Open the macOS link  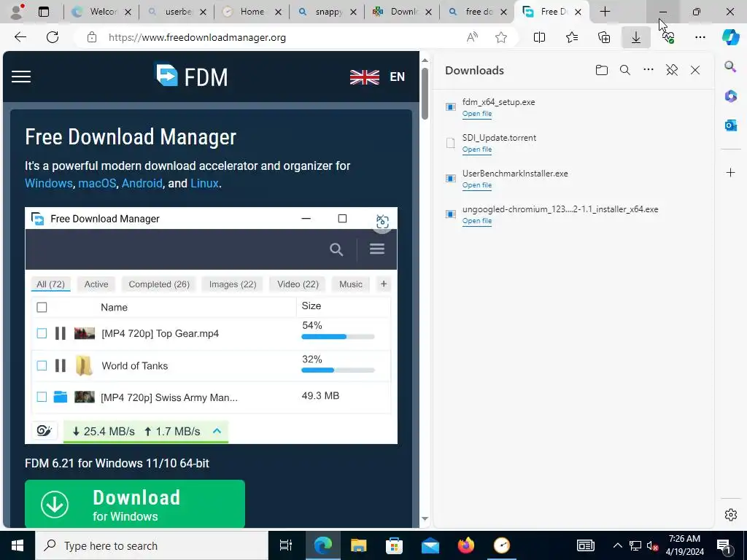(x=97, y=183)
